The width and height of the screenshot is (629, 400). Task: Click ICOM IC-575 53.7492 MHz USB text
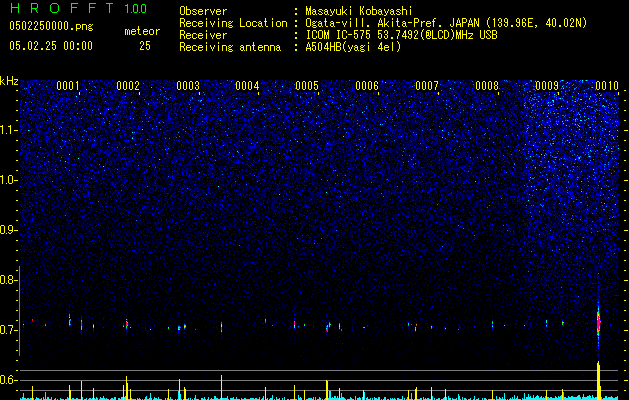coord(401,35)
